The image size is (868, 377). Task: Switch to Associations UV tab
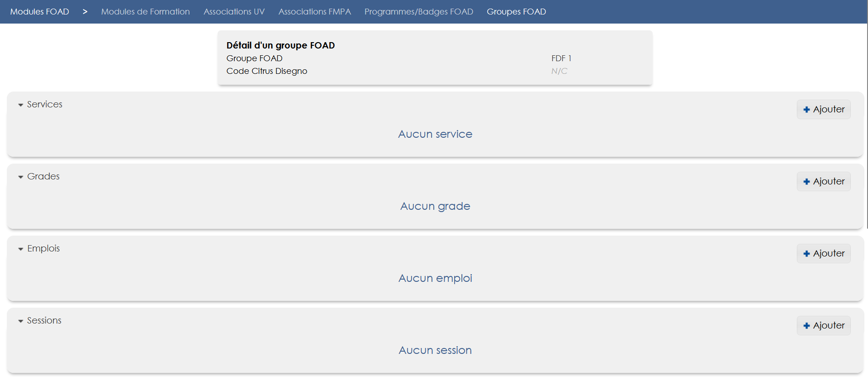coord(234,12)
